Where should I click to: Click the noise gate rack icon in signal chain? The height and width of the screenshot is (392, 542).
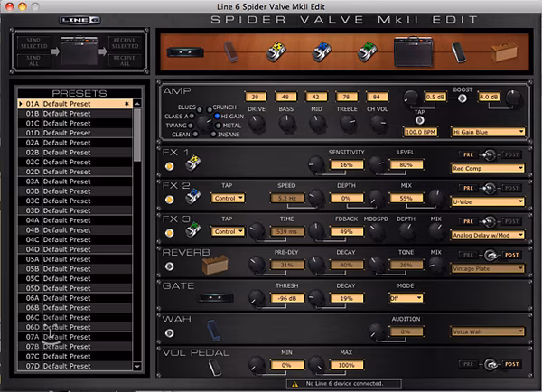[x=185, y=52]
